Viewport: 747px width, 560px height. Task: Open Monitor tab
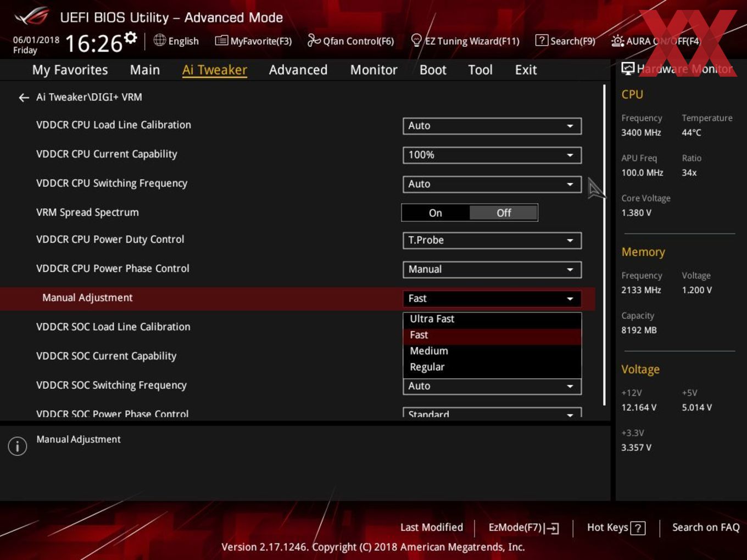[374, 70]
